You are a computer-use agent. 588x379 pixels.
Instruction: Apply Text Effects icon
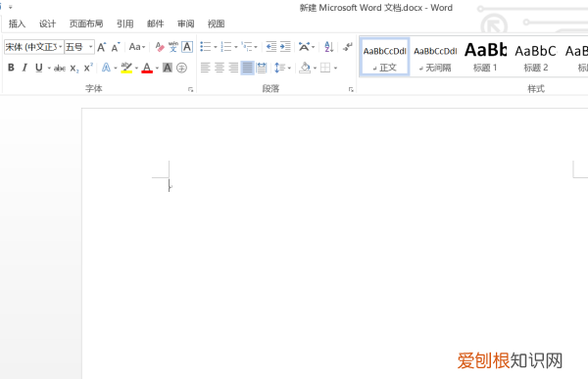tap(106, 68)
